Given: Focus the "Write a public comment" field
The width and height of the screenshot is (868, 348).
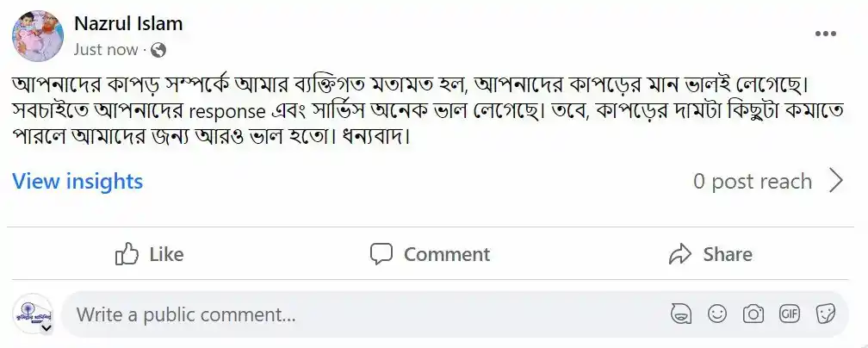Looking at the screenshot, I should pyautogui.click(x=344, y=315).
